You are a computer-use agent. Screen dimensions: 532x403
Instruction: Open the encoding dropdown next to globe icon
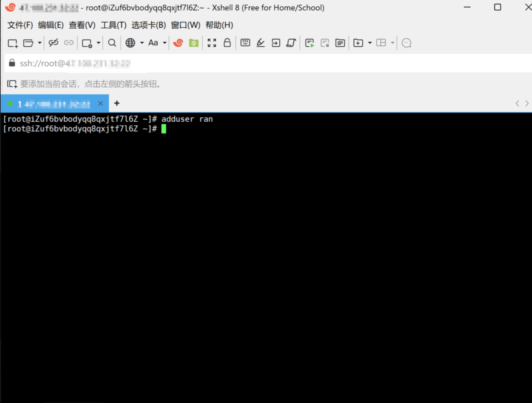pyautogui.click(x=141, y=43)
